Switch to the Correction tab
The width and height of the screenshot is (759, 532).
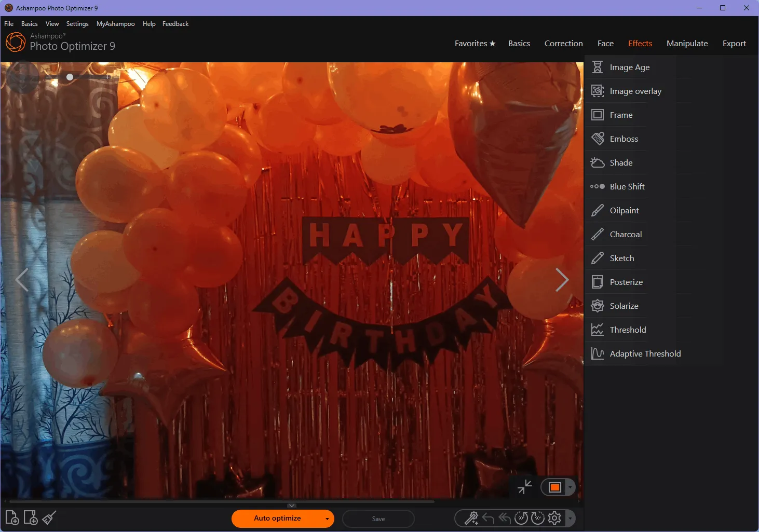(x=563, y=43)
